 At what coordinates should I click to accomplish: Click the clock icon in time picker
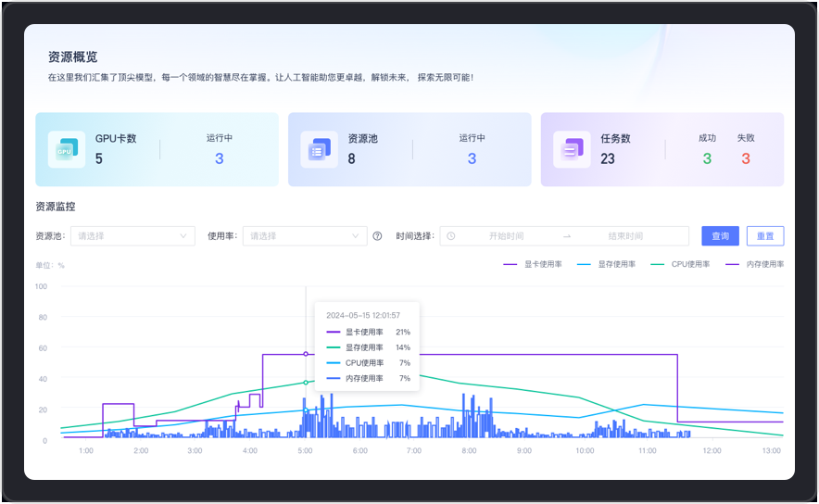coord(451,236)
